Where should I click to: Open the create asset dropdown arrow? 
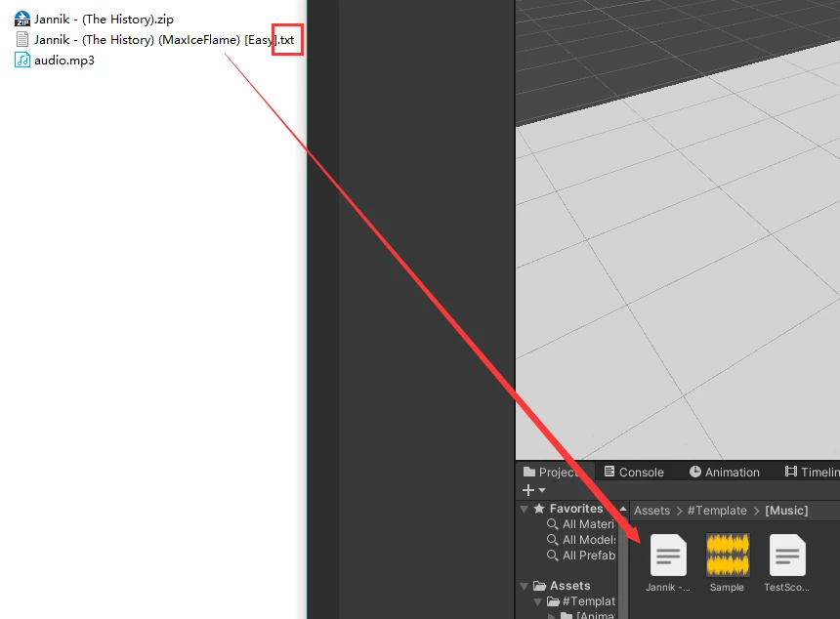[x=542, y=490]
